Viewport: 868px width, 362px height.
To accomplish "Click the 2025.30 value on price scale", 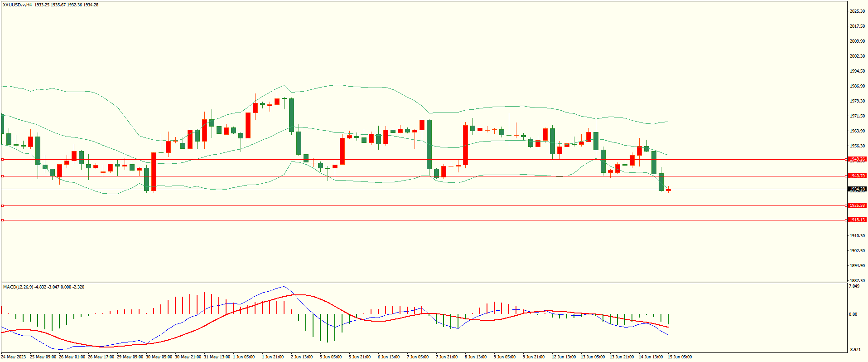I will (857, 11).
